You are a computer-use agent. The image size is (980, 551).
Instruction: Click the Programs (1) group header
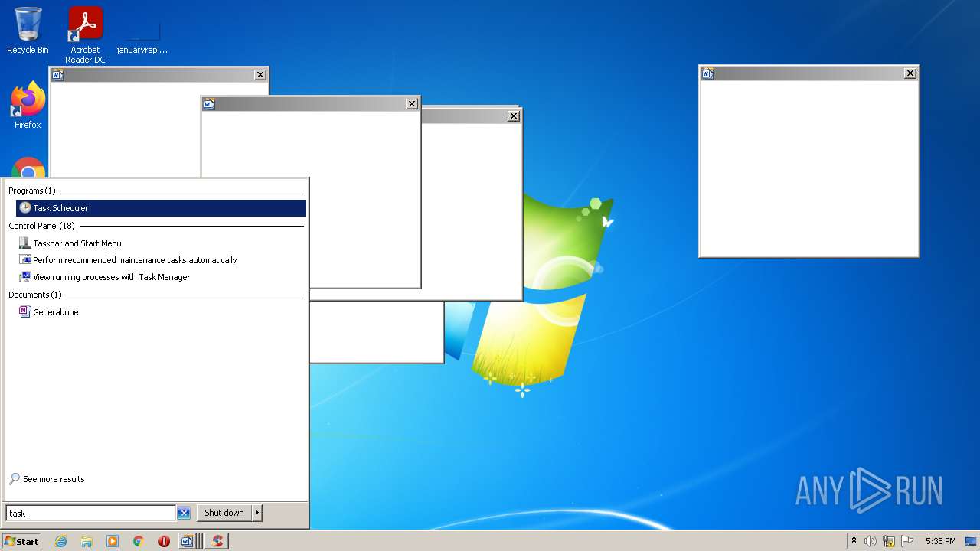(x=32, y=191)
